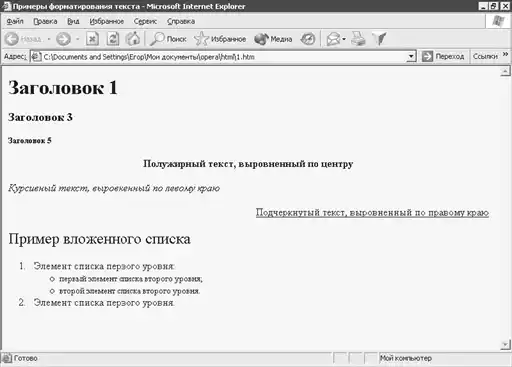Click the Back navigation arrow icon

[12, 39]
